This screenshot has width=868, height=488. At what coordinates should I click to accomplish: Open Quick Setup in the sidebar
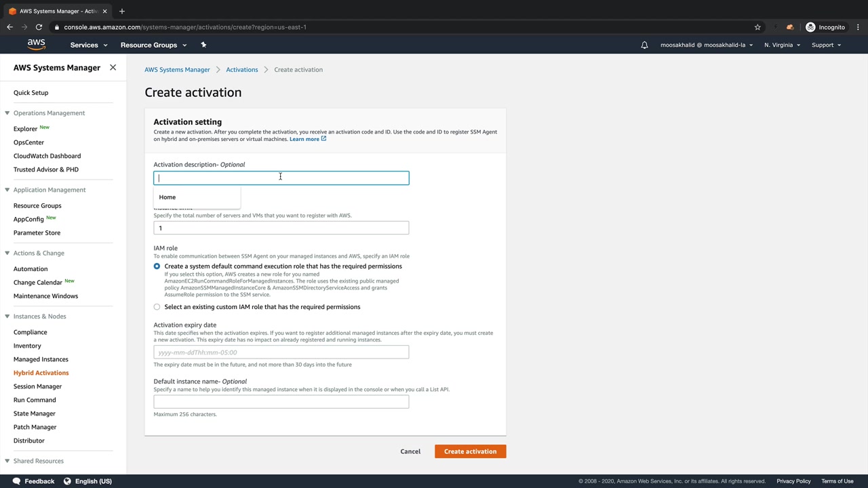point(31,93)
